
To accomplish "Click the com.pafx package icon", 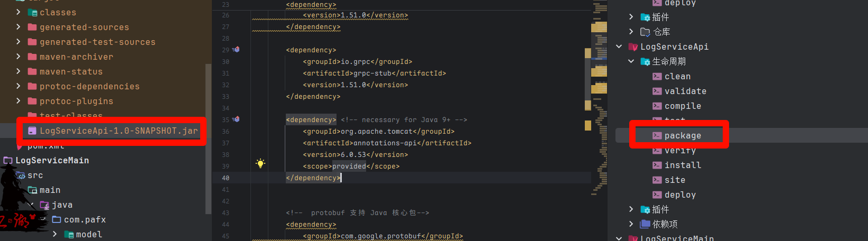I will click(57, 219).
